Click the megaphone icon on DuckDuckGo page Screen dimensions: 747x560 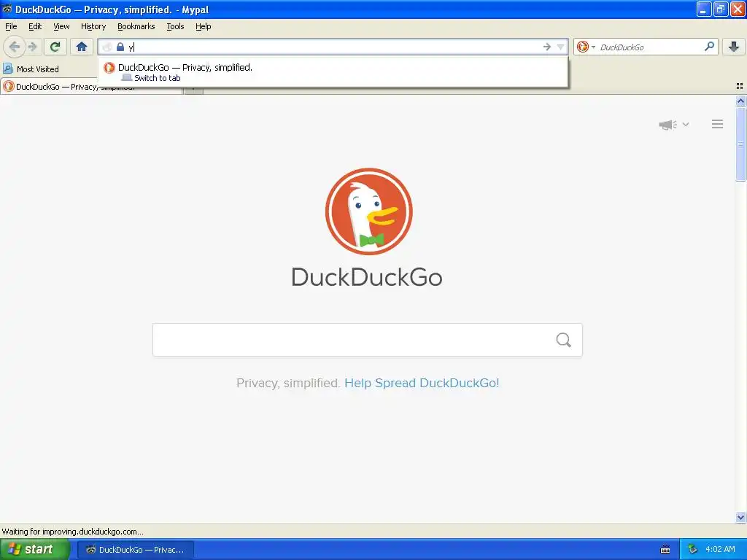(667, 125)
